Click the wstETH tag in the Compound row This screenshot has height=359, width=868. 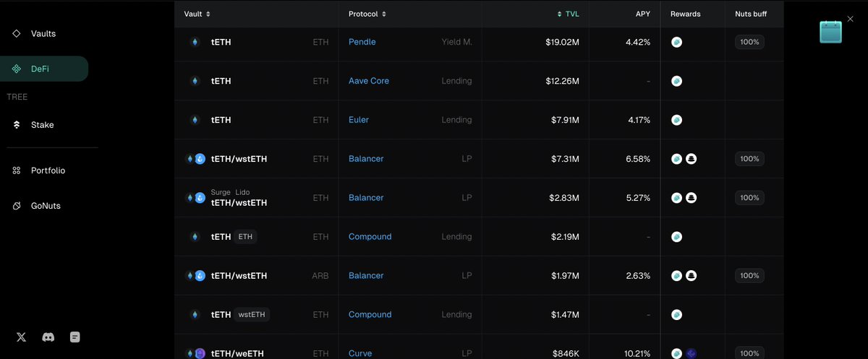click(x=252, y=315)
